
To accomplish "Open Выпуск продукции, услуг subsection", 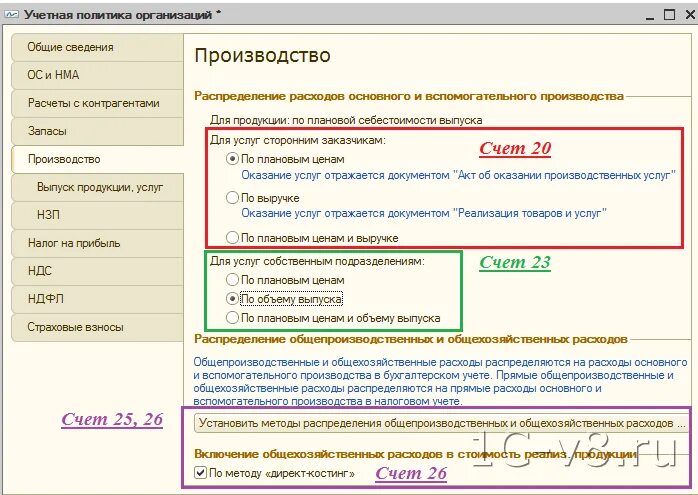I will [x=97, y=187].
